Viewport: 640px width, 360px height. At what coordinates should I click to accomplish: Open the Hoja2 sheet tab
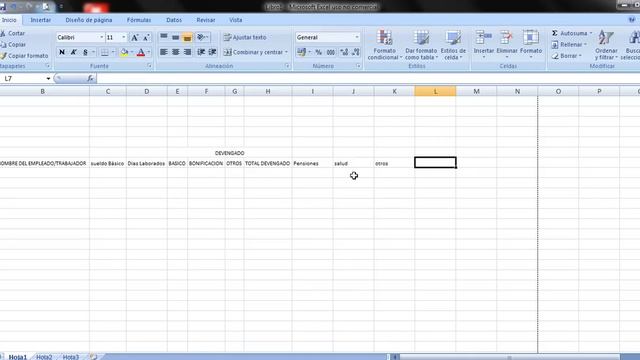tap(44, 357)
